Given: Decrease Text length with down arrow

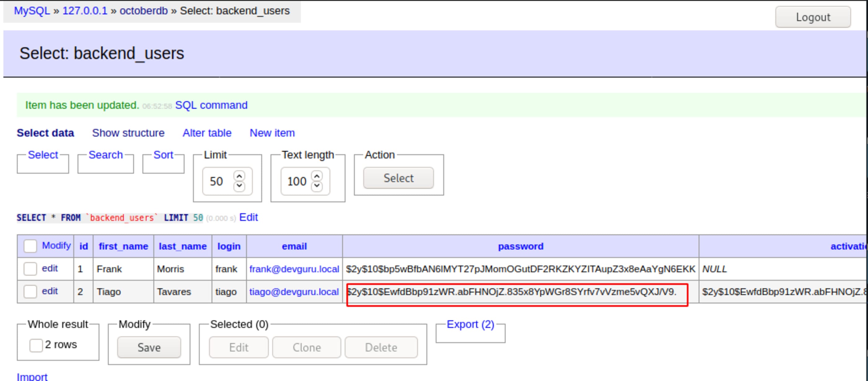Looking at the screenshot, I should 317,186.
